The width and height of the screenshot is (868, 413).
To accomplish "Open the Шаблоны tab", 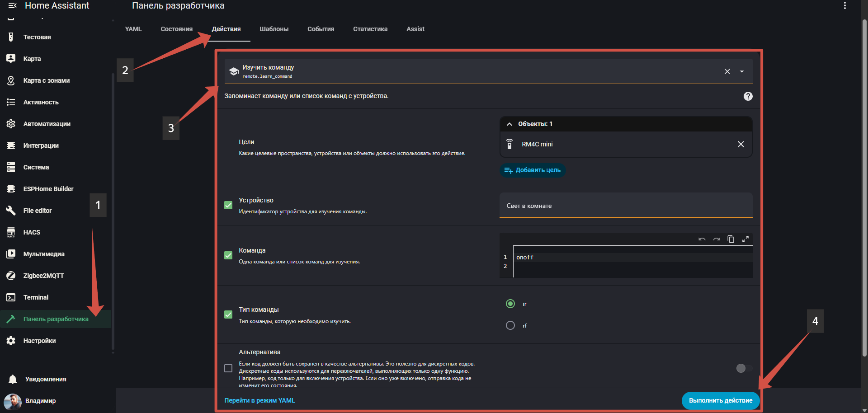I will (x=274, y=29).
